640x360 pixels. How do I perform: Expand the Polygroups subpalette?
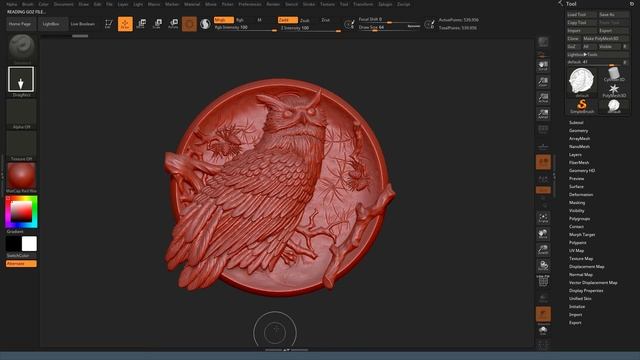(579, 219)
